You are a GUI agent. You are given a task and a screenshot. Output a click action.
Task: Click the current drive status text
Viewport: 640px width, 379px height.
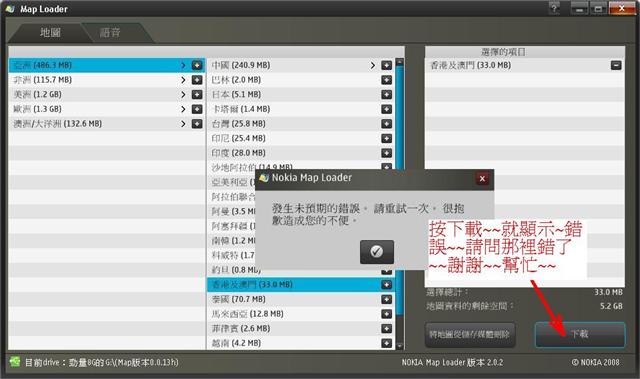click(x=102, y=362)
